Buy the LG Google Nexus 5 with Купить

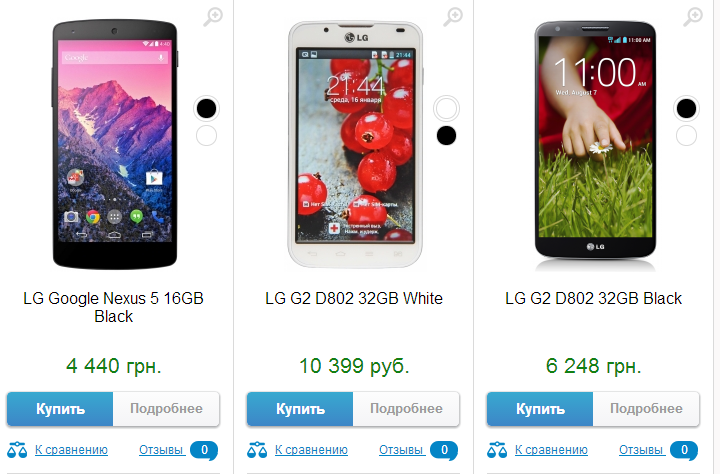[x=60, y=409]
